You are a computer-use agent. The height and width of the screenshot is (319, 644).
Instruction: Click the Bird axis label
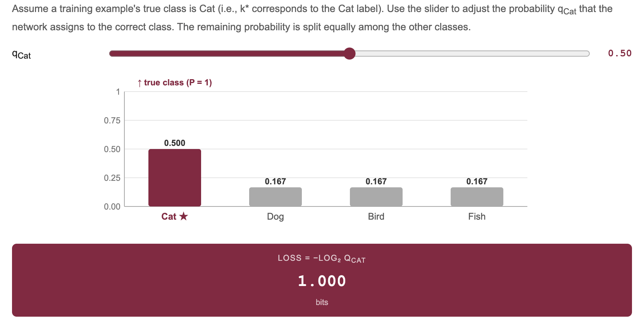pos(376,217)
